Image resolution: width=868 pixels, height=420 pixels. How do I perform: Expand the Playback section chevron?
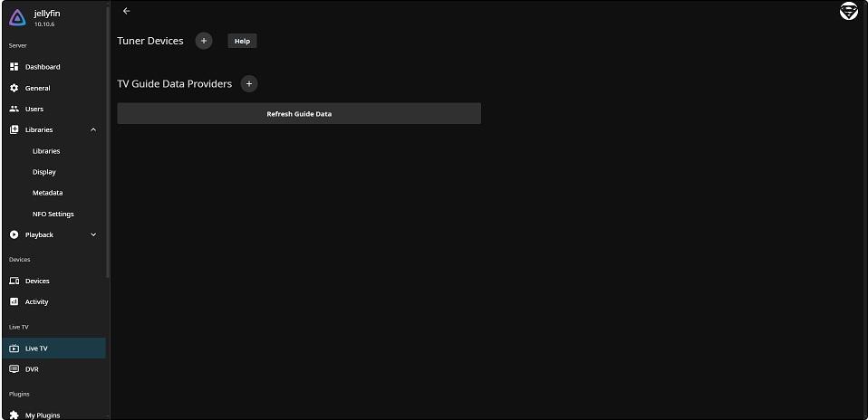pyautogui.click(x=93, y=234)
